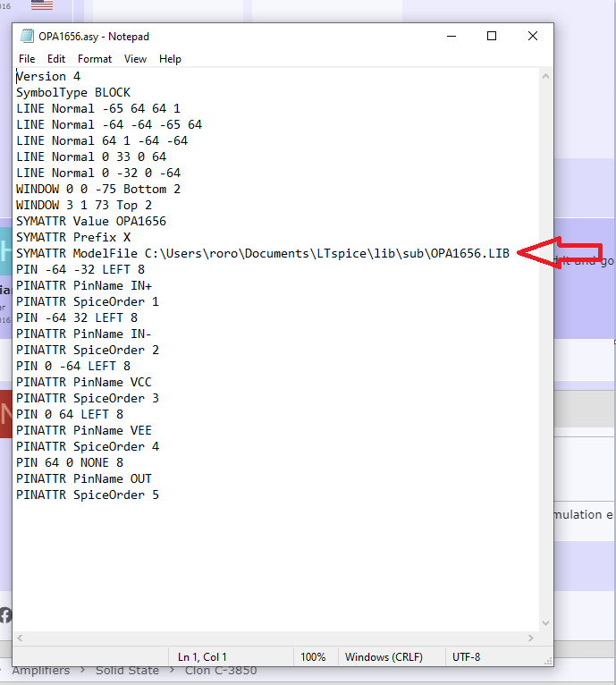This screenshot has width=616, height=685.
Task: Click 'Windows (CRLF)' in status bar
Action: (384, 657)
